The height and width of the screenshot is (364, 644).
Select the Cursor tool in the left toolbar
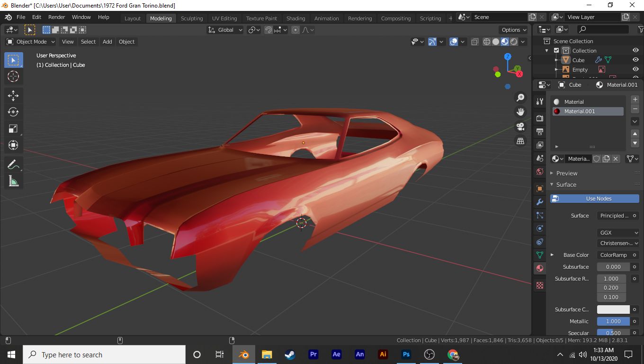[x=13, y=77]
